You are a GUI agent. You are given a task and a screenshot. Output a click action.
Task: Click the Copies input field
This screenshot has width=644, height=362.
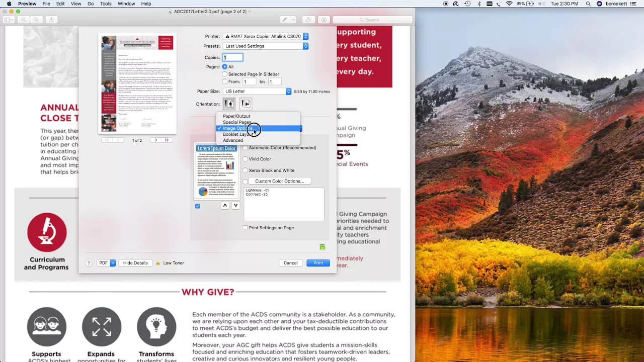coord(233,57)
